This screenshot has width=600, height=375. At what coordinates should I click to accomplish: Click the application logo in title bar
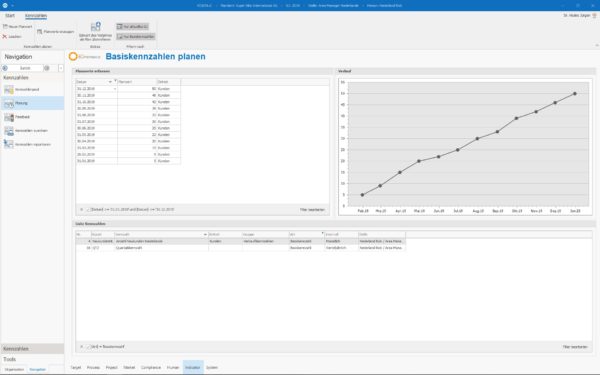point(5,5)
